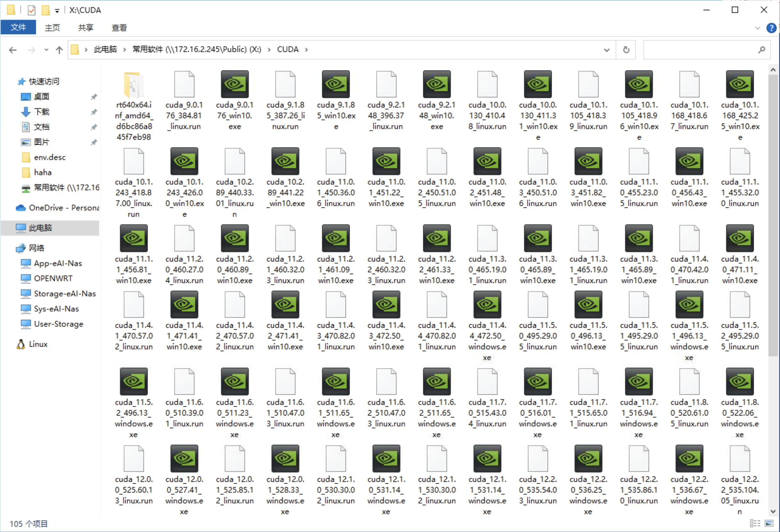
Task: Select cuda_11.0.2_450.51.05_linux.run file icon
Action: point(437,161)
